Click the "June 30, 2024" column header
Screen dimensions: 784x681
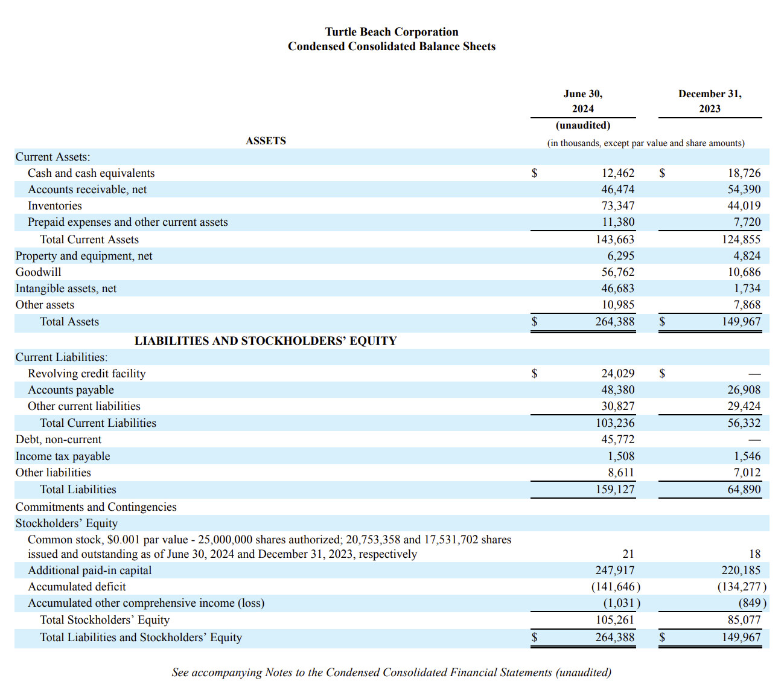tap(583, 101)
